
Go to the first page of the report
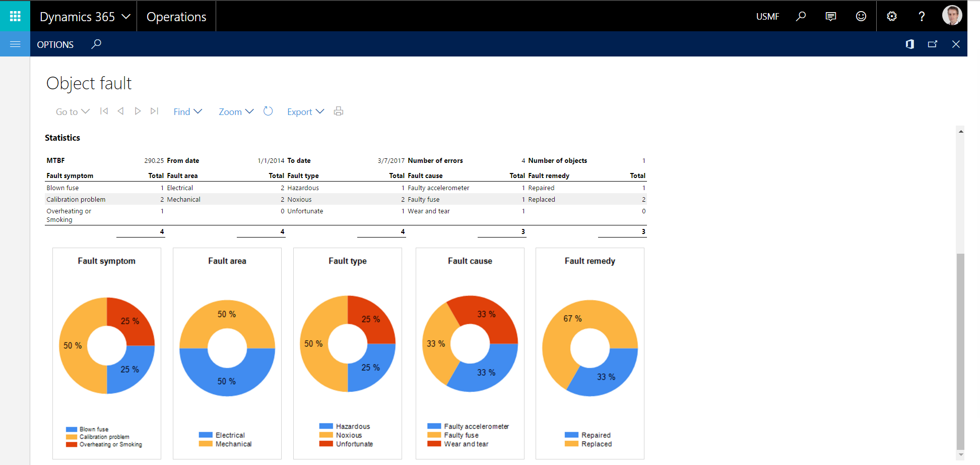[x=104, y=111]
